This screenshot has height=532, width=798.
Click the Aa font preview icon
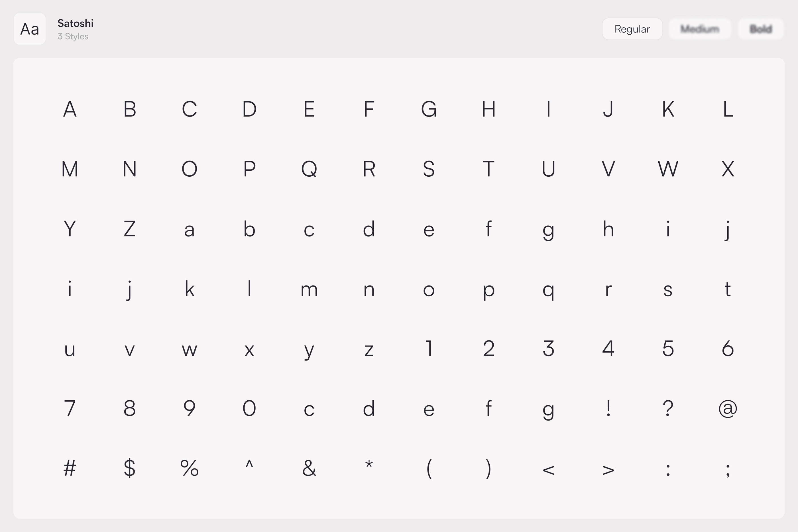[30, 29]
